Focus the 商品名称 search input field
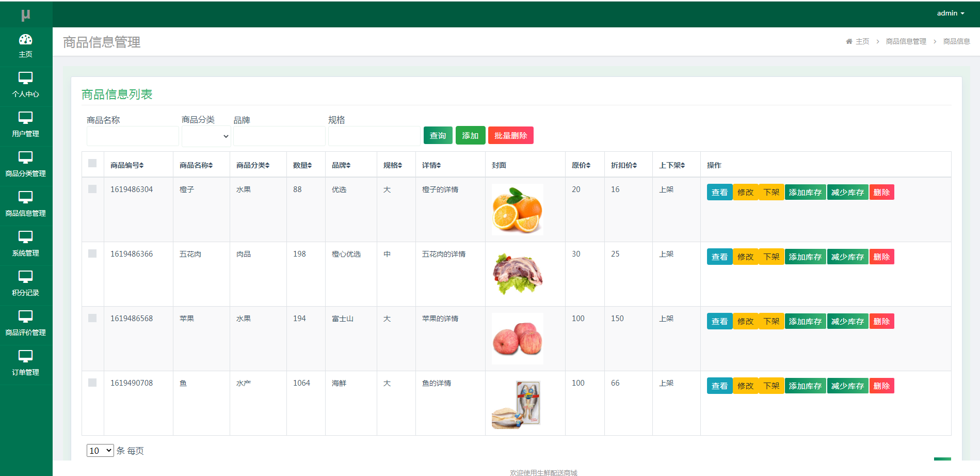Viewport: 980px width, 476px height. [133, 136]
